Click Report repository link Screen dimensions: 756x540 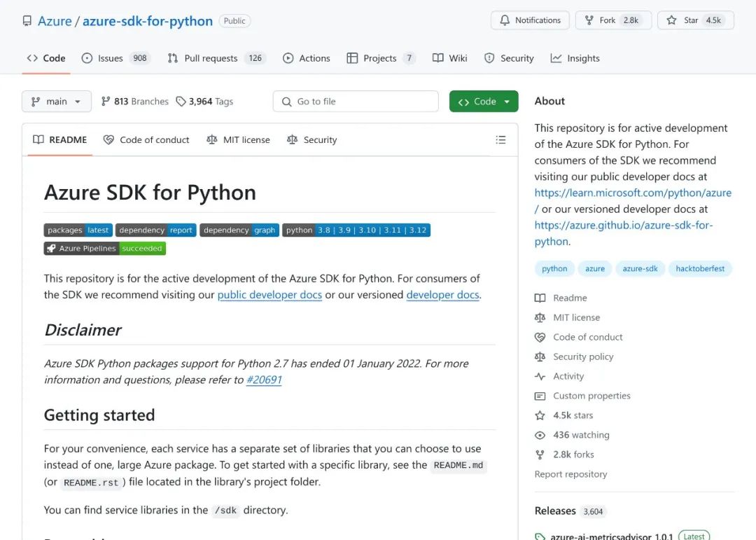pos(571,474)
